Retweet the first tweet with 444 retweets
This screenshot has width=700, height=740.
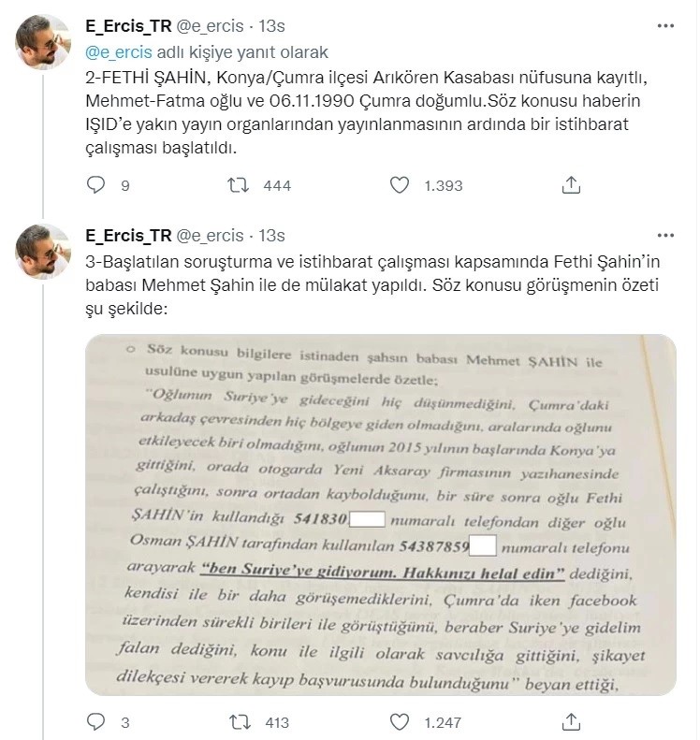click(238, 185)
